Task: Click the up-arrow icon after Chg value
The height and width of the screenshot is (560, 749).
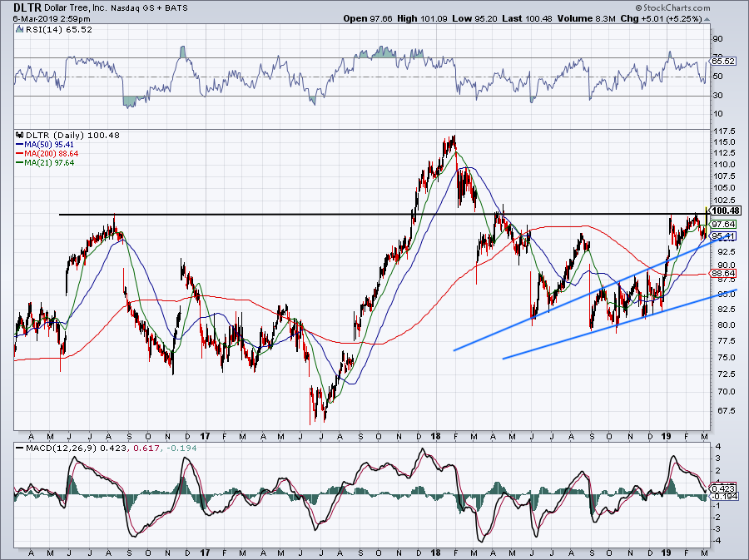Action: coord(707,19)
